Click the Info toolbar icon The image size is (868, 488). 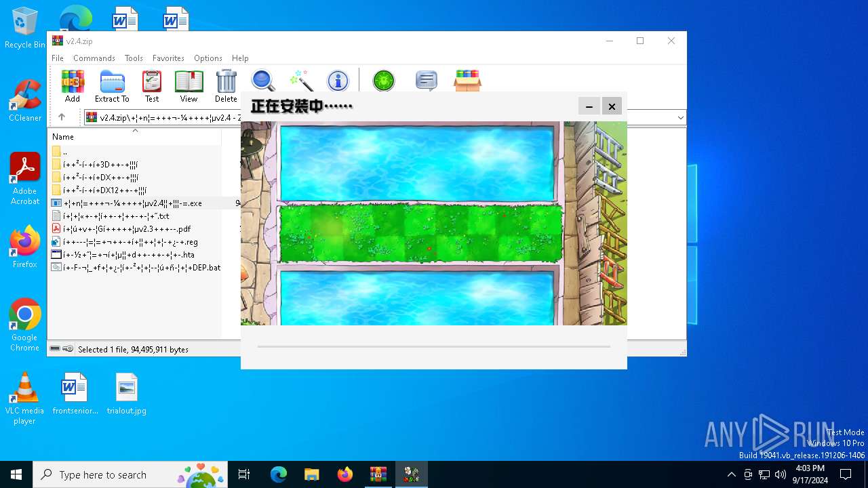tap(338, 81)
